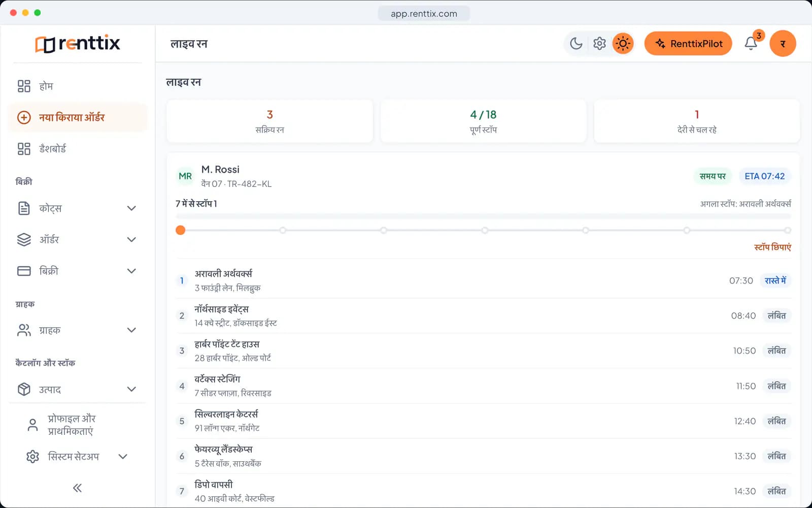
Task: Select stop फेयरव्यू लैंडस्केप्स
Action: coord(483,456)
